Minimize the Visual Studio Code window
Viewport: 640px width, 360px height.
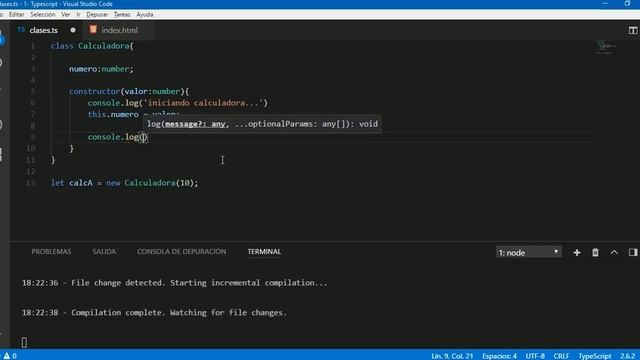(605, 4)
